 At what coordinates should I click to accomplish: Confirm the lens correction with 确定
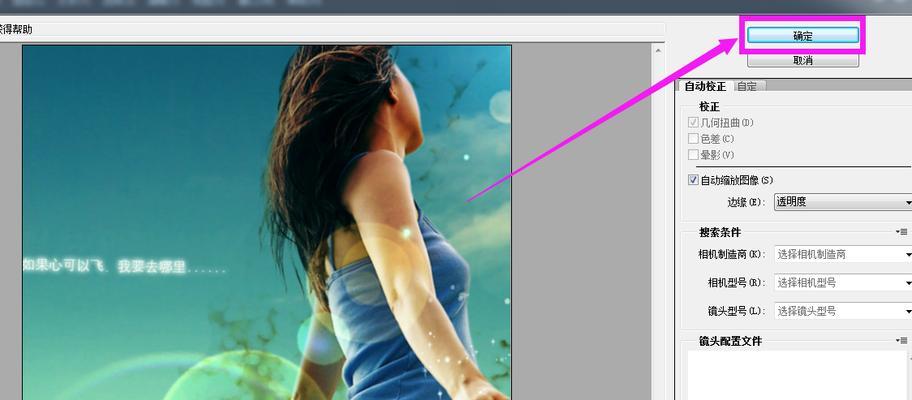[803, 35]
